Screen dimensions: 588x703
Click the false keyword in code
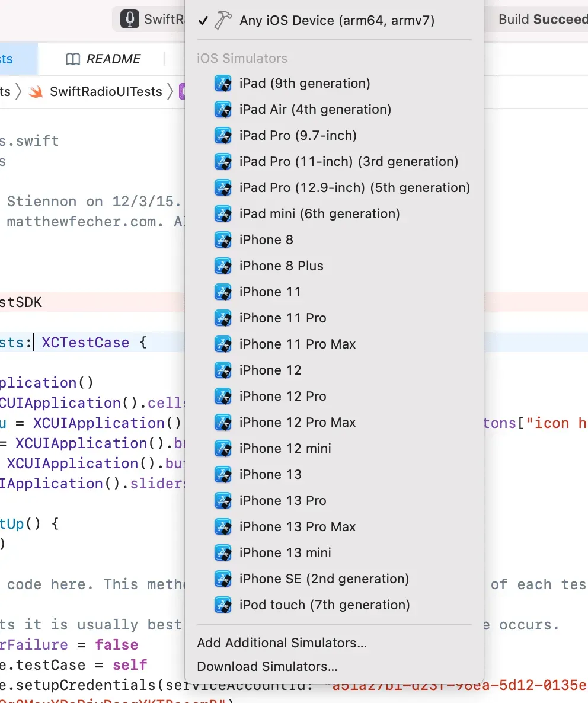click(x=117, y=645)
